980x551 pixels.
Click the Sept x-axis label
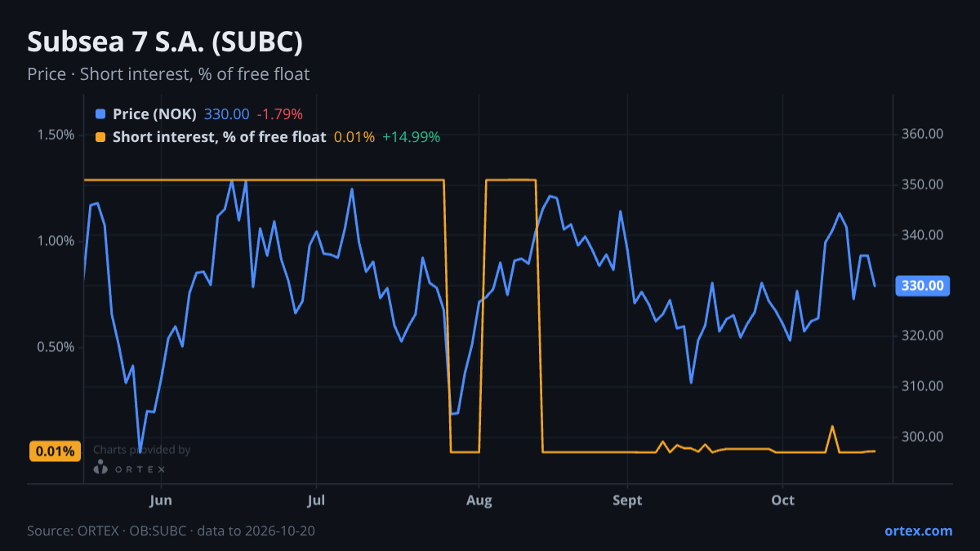click(627, 500)
